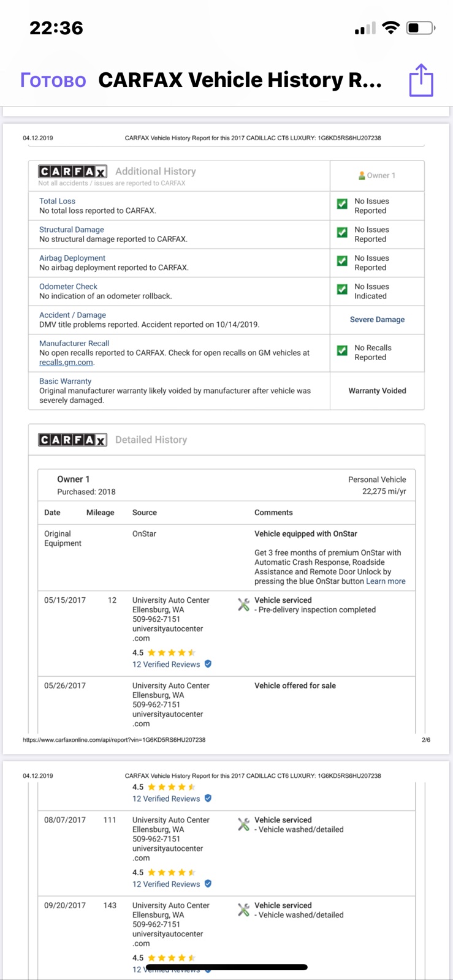Open the Odometer Check heading link

(68, 287)
